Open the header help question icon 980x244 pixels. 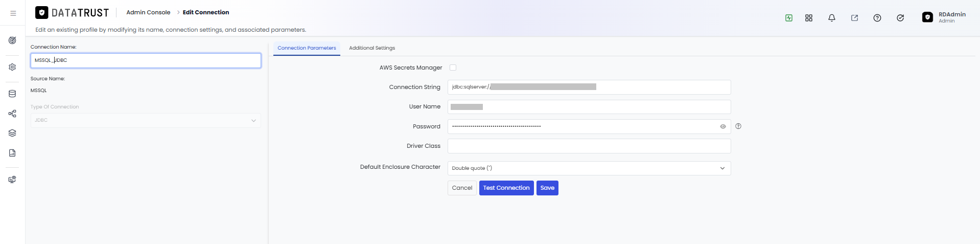pyautogui.click(x=877, y=18)
